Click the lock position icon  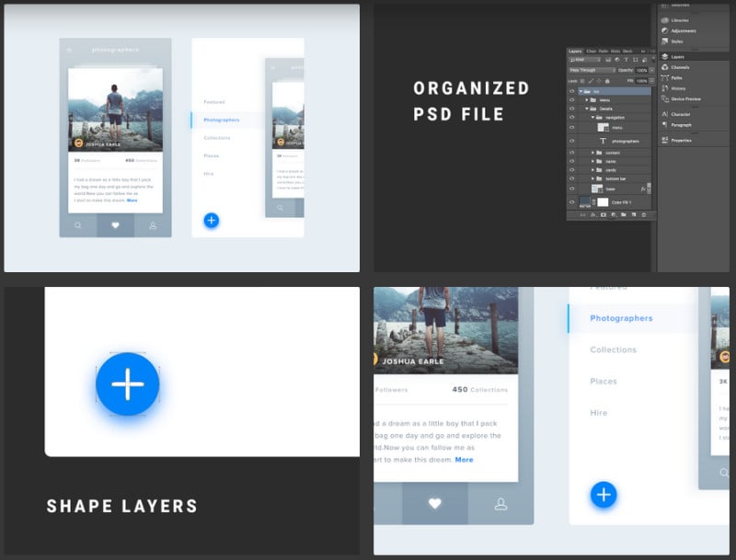point(599,81)
